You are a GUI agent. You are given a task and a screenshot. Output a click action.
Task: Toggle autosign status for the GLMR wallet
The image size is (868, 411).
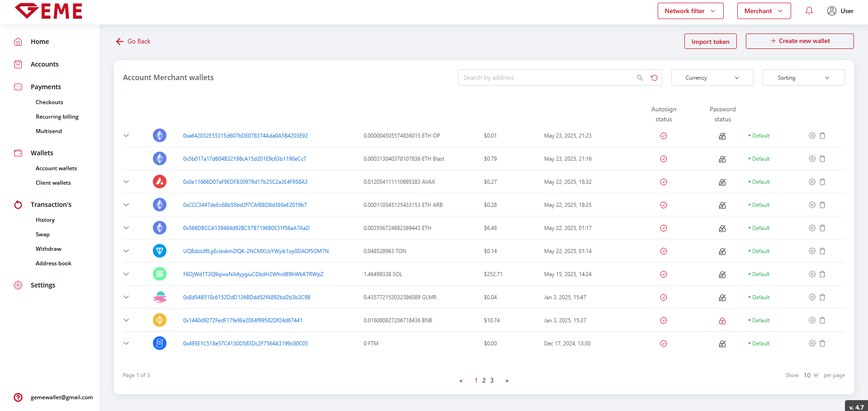[x=664, y=297]
